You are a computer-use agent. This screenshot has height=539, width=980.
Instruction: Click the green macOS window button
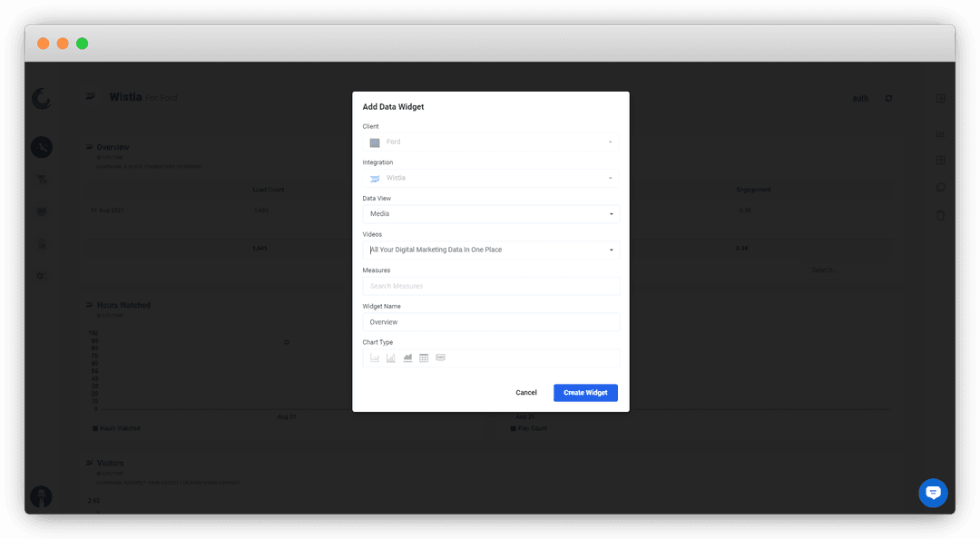tap(82, 44)
